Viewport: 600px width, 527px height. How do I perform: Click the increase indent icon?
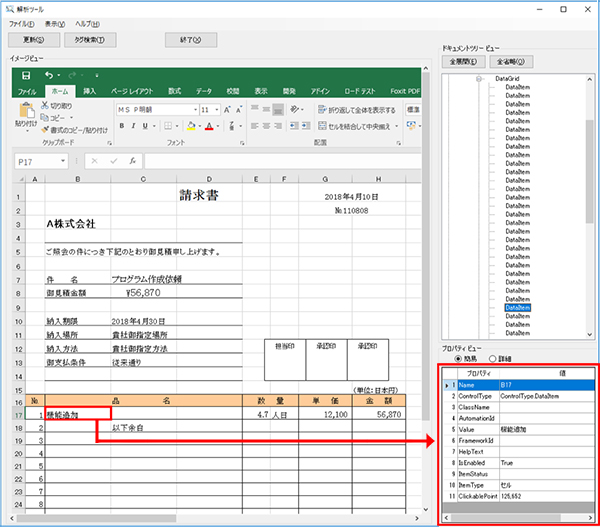click(x=306, y=126)
